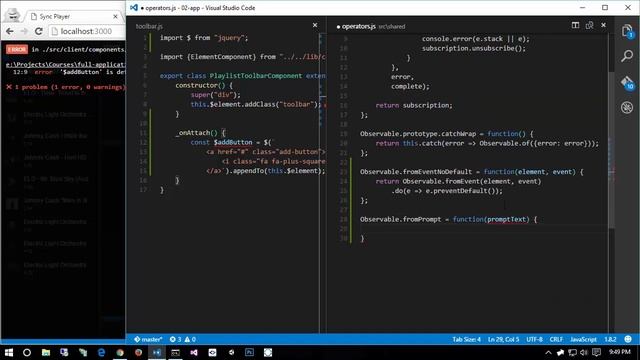640x360 pixels.
Task: Open File Explorer from the taskbar
Action: [x=46, y=352]
